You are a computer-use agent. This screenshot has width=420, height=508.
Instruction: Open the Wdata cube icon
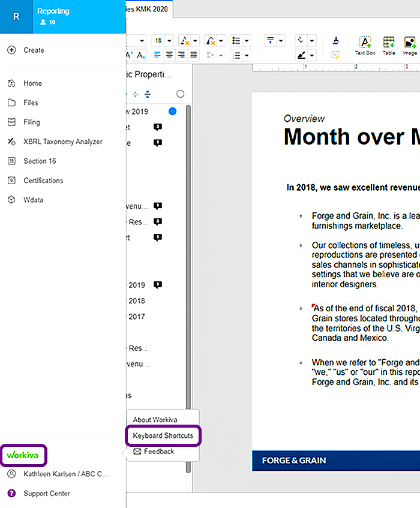pyautogui.click(x=11, y=200)
